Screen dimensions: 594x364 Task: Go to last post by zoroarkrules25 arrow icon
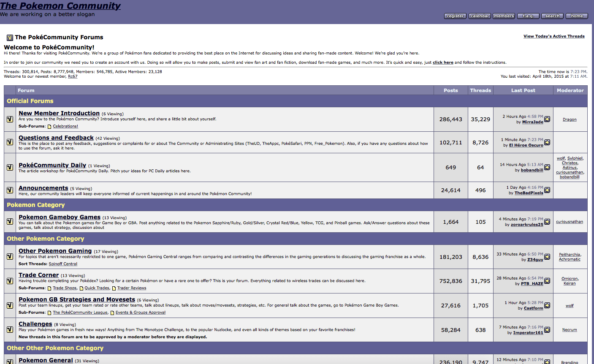coord(547,222)
